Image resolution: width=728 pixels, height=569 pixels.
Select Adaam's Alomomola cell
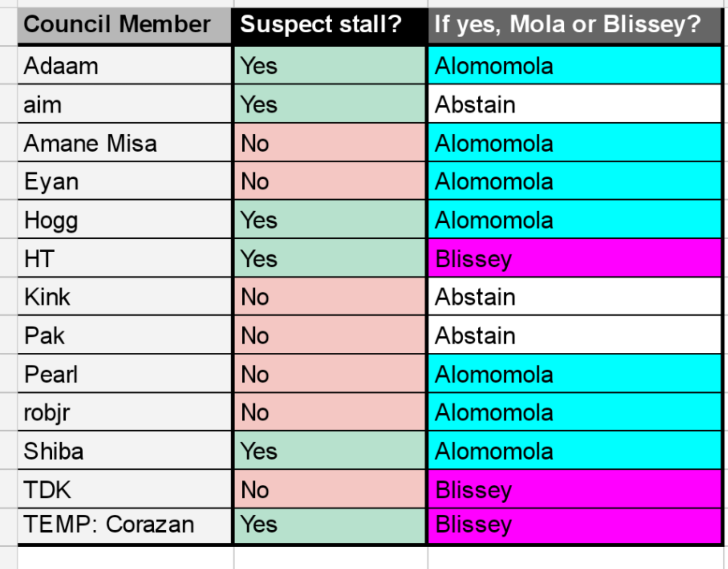point(574,65)
